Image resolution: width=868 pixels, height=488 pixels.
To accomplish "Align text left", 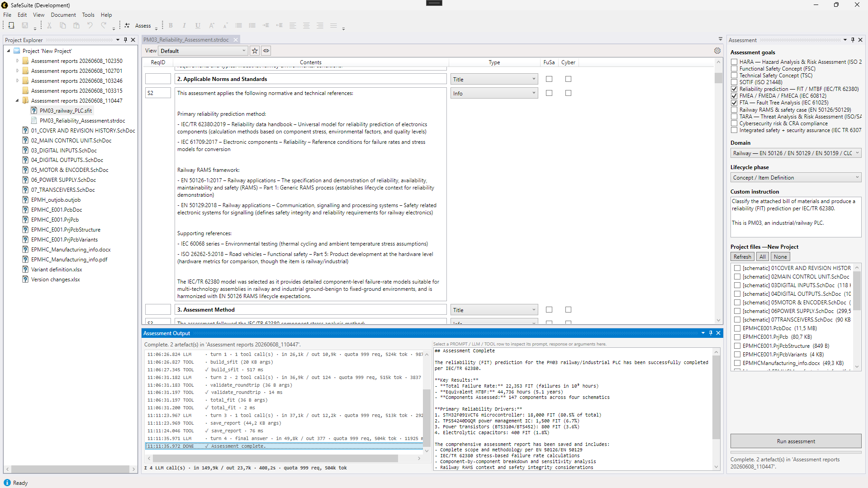I will (293, 26).
